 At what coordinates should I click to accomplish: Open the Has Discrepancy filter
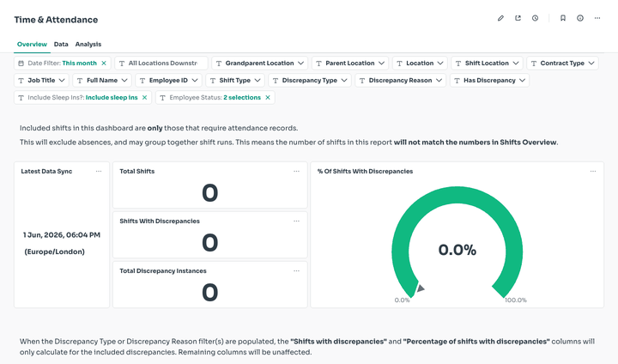click(489, 81)
